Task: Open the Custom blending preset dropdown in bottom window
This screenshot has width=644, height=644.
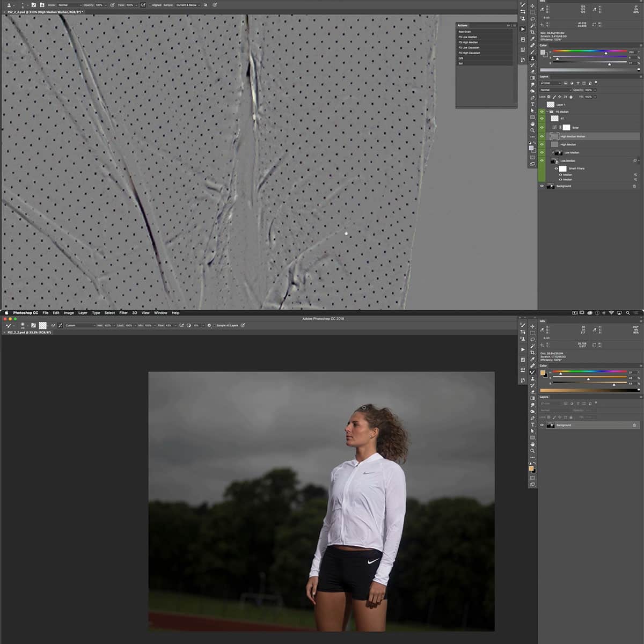Action: click(80, 325)
